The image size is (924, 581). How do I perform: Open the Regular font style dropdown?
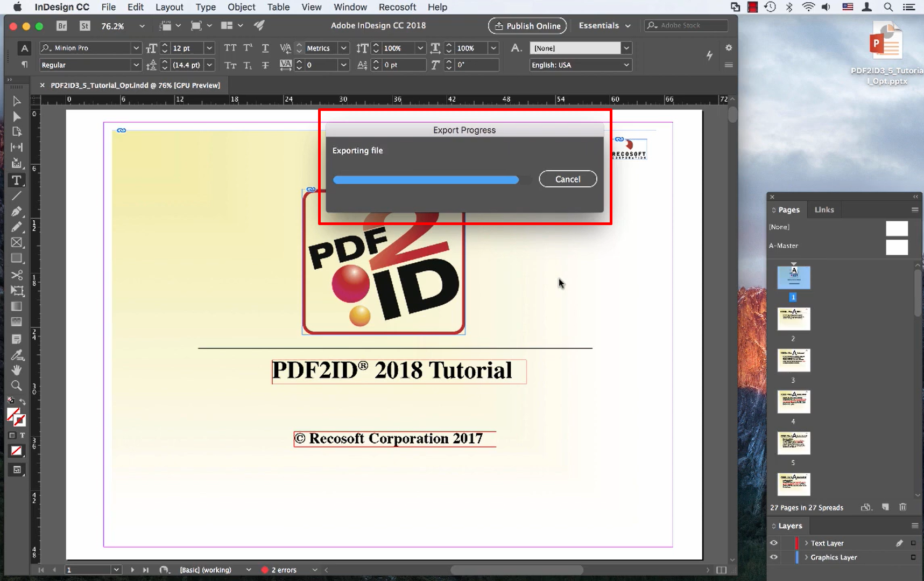pos(136,65)
